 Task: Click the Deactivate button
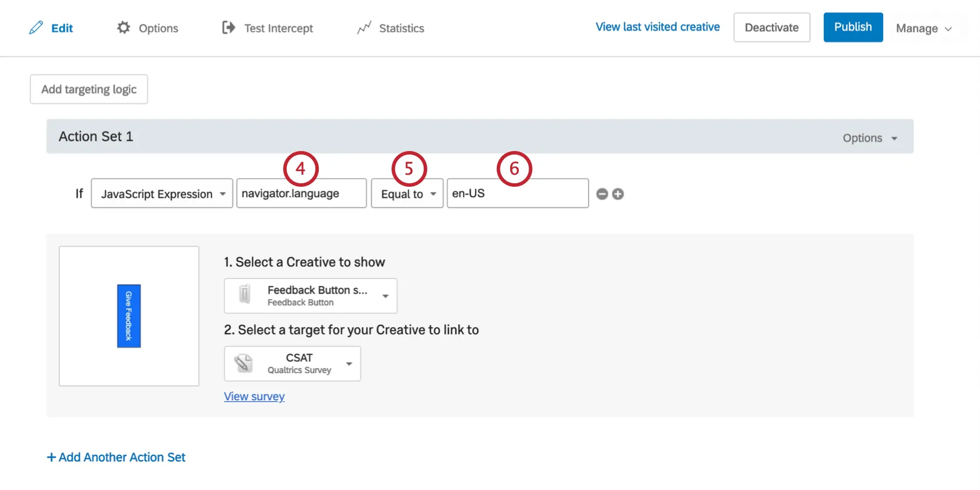pyautogui.click(x=771, y=28)
